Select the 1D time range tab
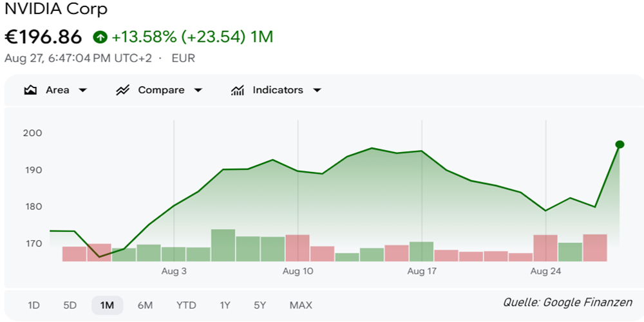The image size is (644, 322). [33, 305]
